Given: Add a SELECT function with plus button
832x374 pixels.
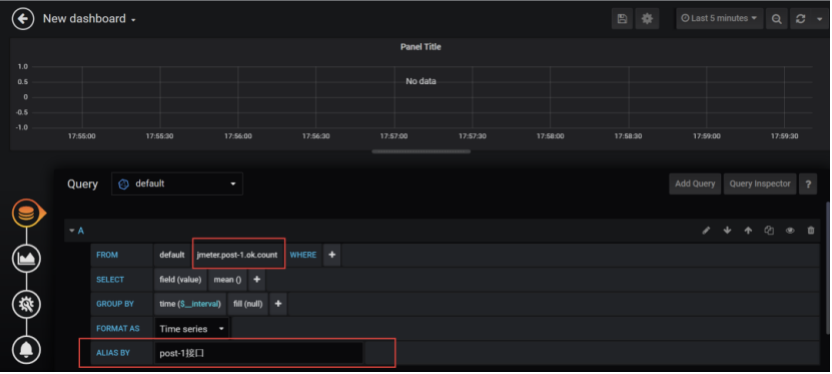Looking at the screenshot, I should click(x=256, y=280).
